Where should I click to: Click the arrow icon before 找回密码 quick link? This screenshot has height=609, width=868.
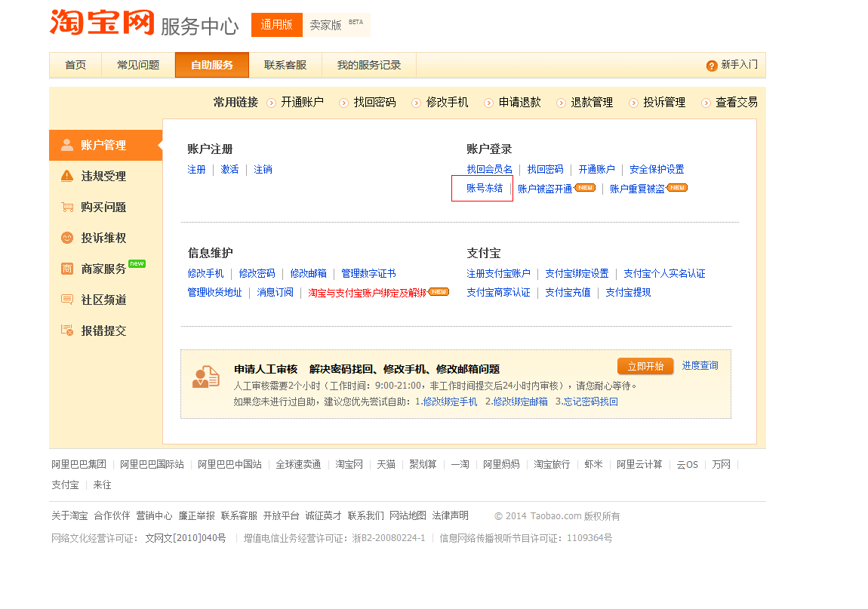[343, 103]
